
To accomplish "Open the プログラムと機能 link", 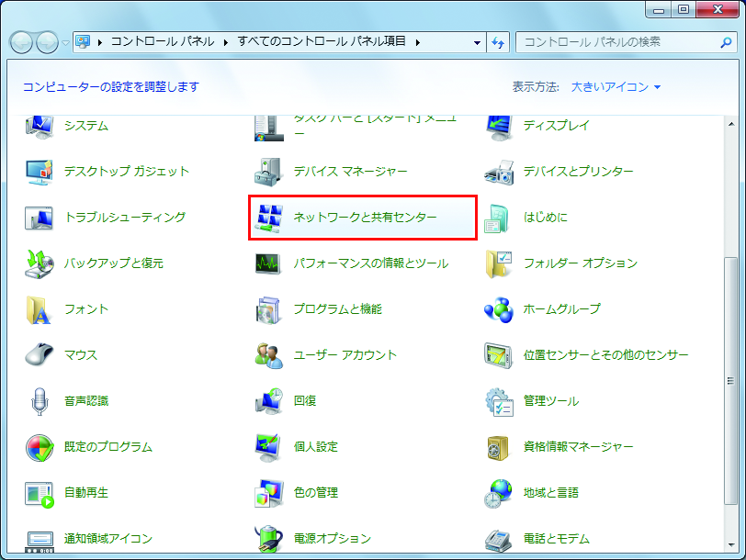I will tap(337, 309).
